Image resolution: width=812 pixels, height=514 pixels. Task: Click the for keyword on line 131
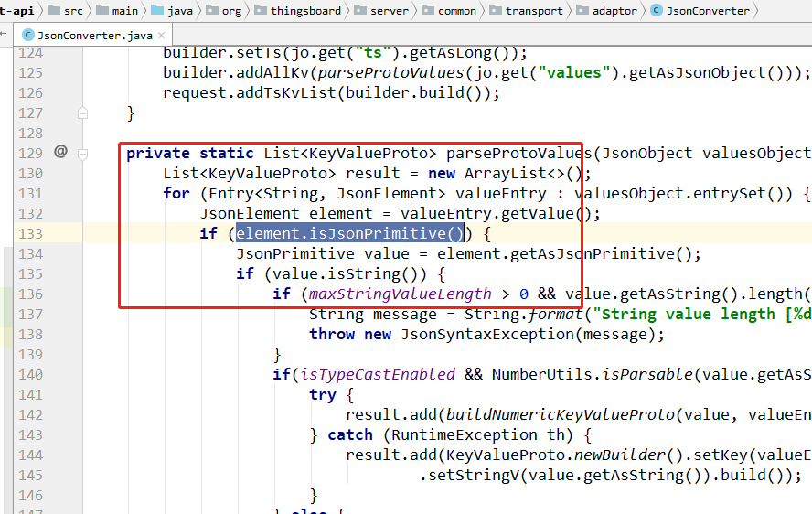click(176, 193)
